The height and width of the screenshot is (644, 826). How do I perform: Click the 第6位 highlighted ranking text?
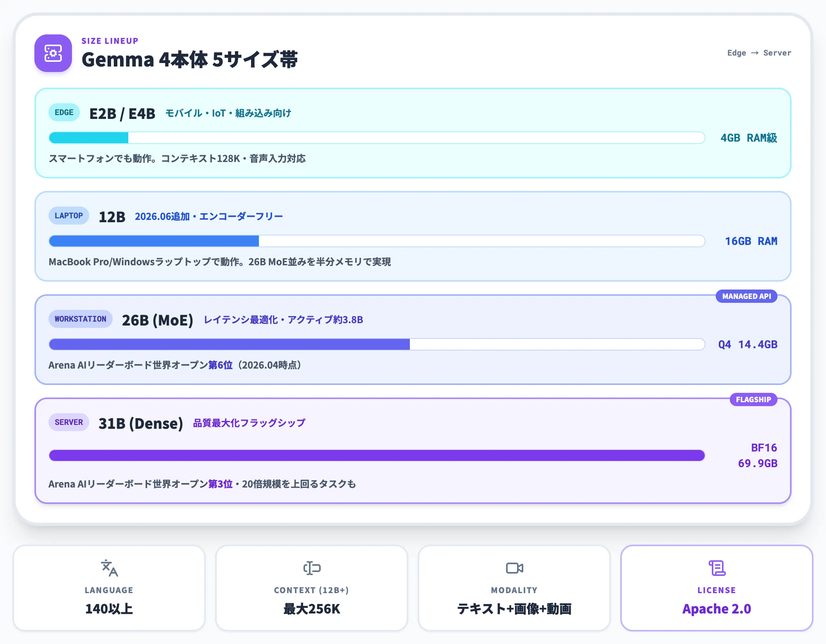pos(220,365)
